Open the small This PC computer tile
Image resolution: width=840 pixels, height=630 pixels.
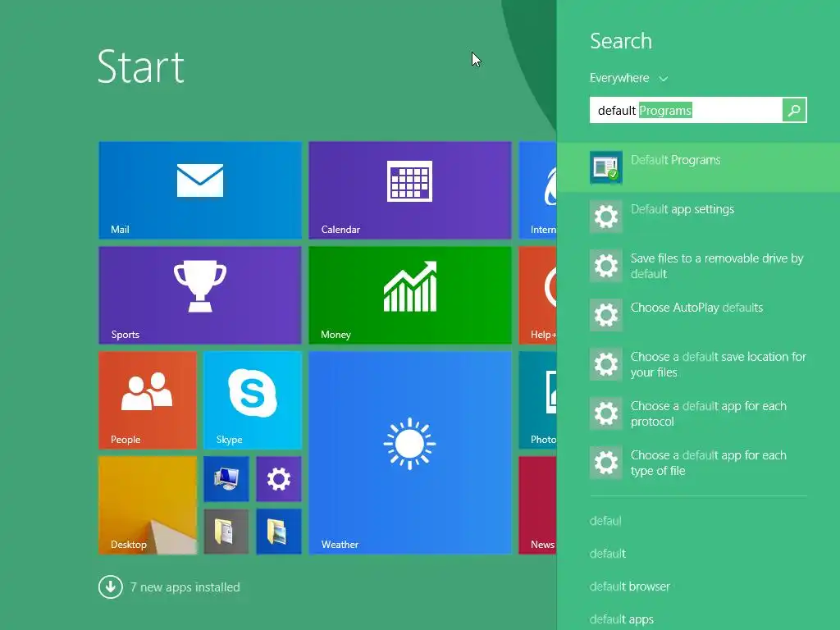(x=226, y=478)
